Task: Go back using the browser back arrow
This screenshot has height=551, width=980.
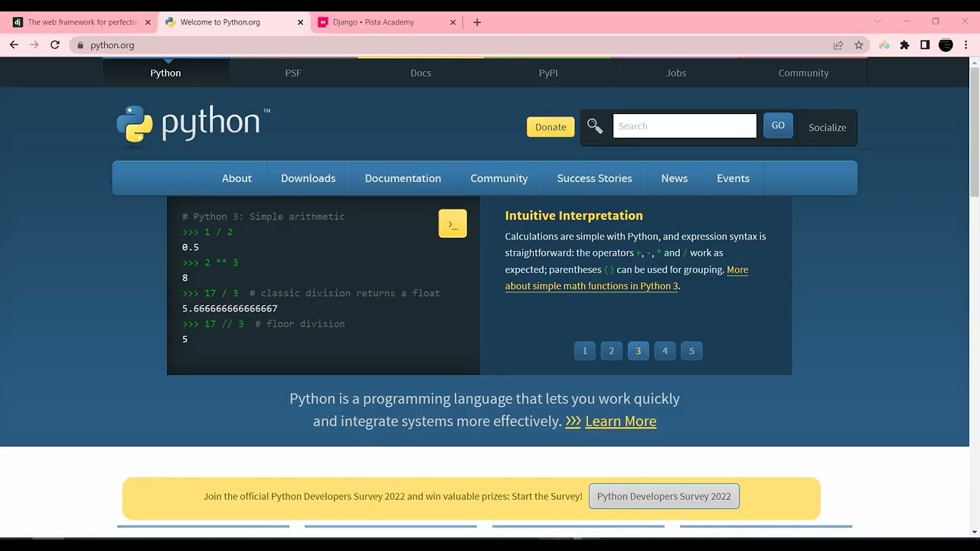Action: (x=14, y=45)
